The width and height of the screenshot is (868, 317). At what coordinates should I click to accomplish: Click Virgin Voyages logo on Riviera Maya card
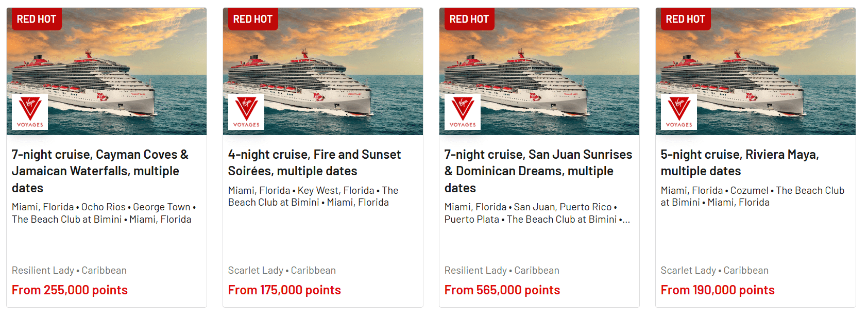click(679, 111)
